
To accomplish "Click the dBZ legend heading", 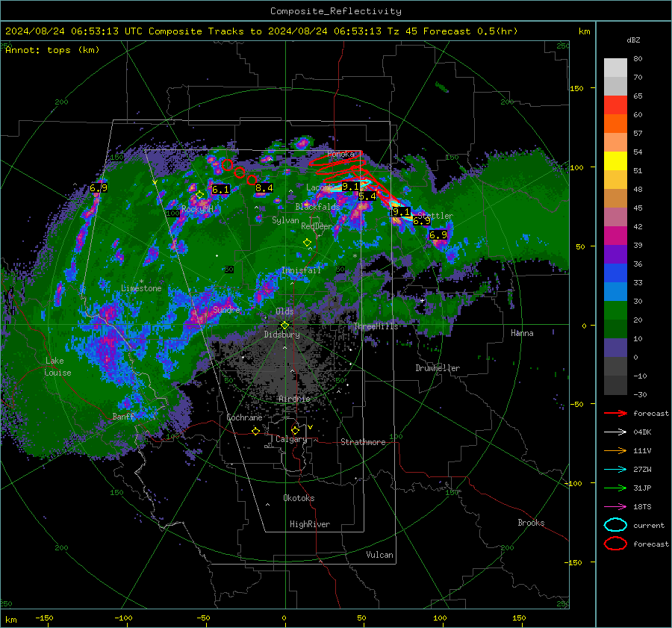I will [x=633, y=40].
